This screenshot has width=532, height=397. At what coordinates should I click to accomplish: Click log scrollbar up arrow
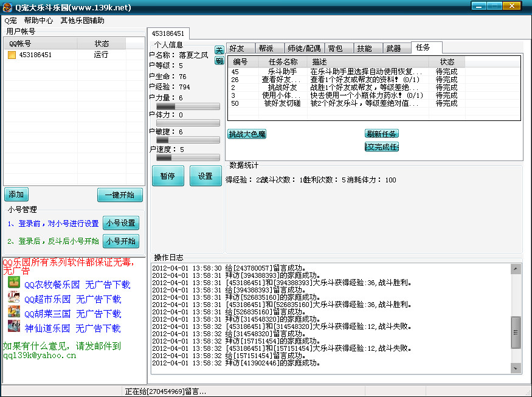click(x=516, y=269)
